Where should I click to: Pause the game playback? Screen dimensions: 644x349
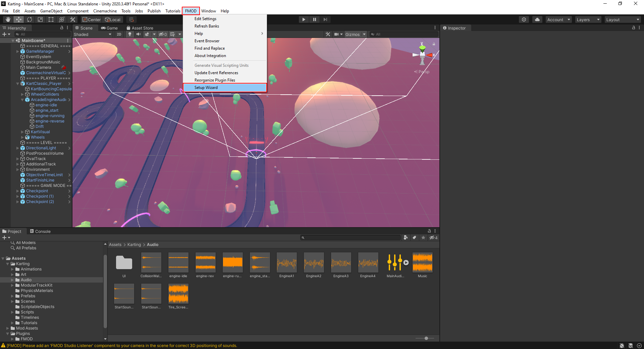click(x=314, y=19)
